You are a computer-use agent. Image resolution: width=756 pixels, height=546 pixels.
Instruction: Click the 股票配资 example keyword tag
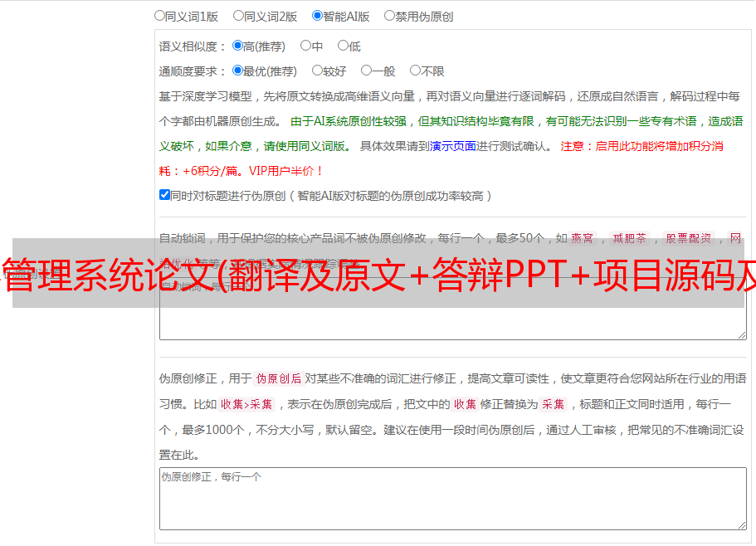pyautogui.click(x=689, y=238)
